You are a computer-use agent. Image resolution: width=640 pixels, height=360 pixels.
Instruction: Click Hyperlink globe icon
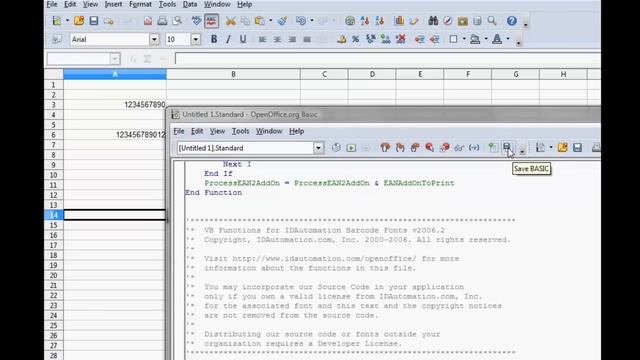click(x=350, y=21)
